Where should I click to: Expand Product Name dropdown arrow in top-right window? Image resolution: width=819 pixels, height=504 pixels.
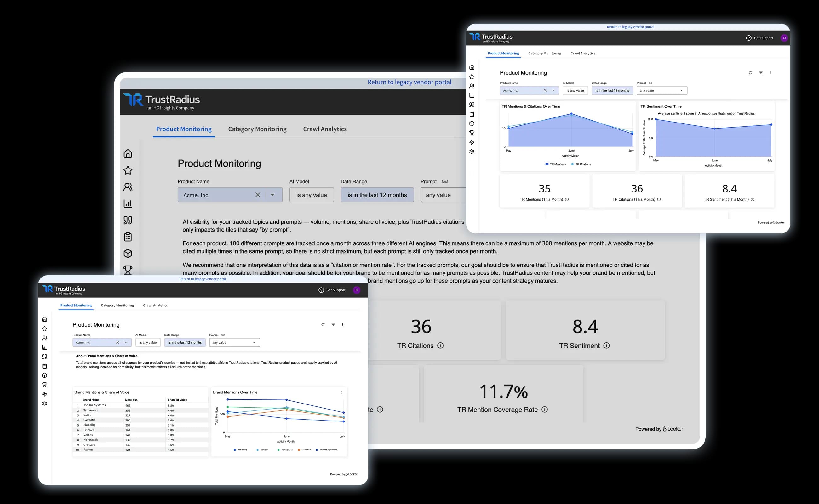[x=553, y=90]
